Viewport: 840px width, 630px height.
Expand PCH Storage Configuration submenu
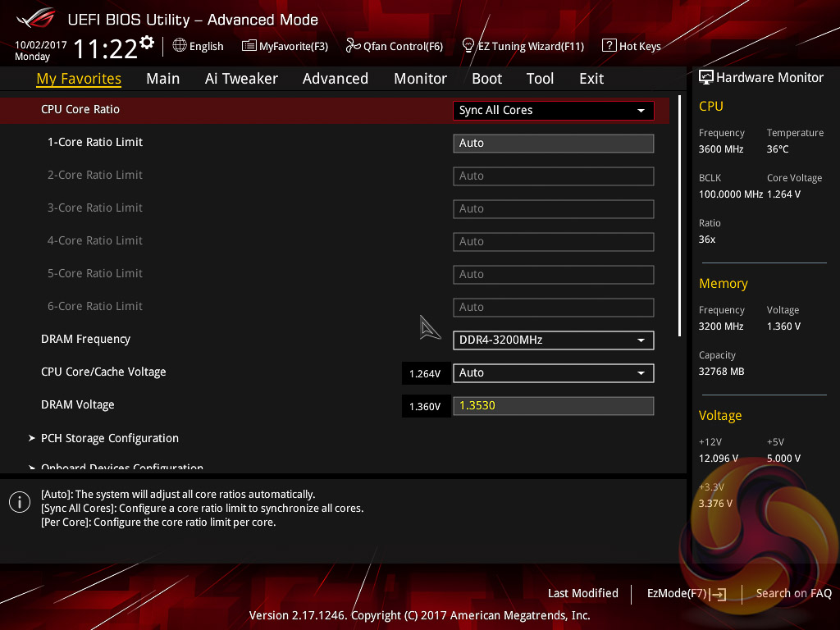coord(110,438)
